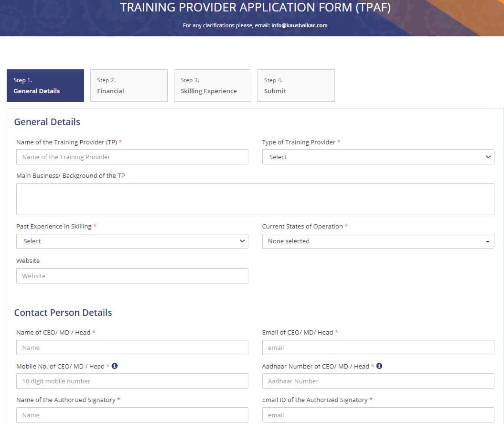Expand the Current States of Operation selector
The width and height of the screenshot is (504, 424).
pyautogui.click(x=378, y=241)
